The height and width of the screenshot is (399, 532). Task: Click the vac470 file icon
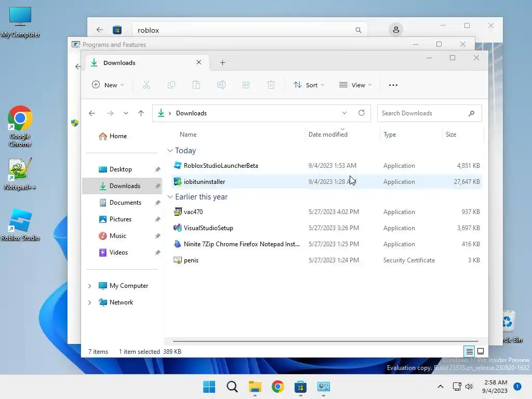pyautogui.click(x=178, y=212)
